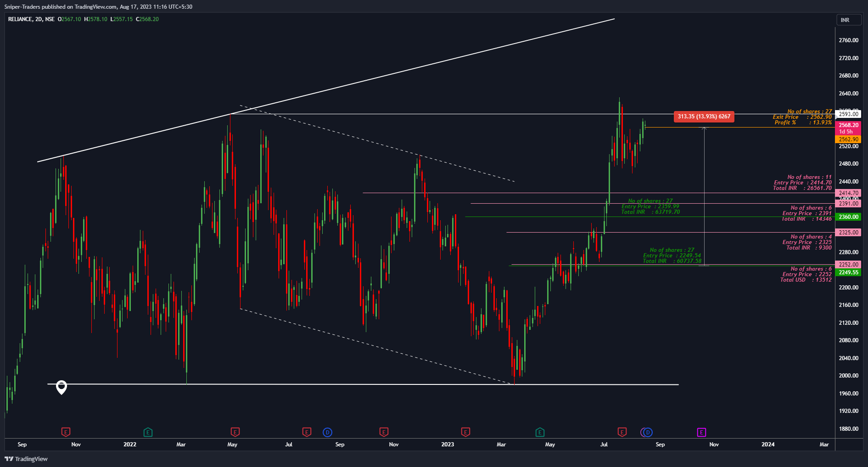Click the red earnings E marker before Nov 2022
The width and height of the screenshot is (868, 467).
[x=384, y=432]
